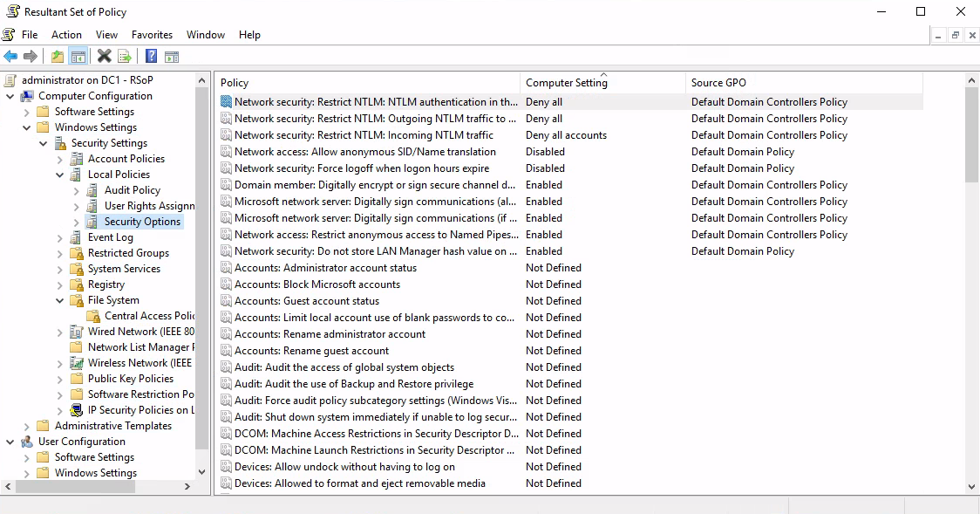This screenshot has width=980, height=514.
Task: Open the View menu
Action: tap(106, 35)
